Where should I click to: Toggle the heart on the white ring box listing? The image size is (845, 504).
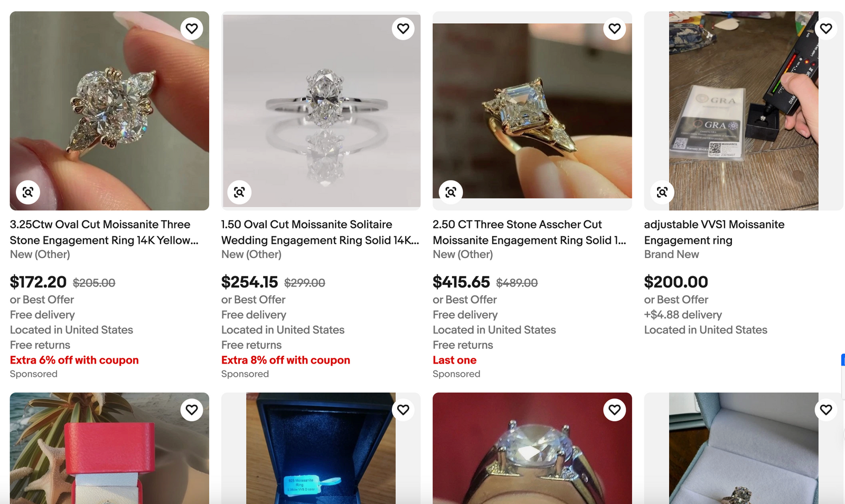826,410
